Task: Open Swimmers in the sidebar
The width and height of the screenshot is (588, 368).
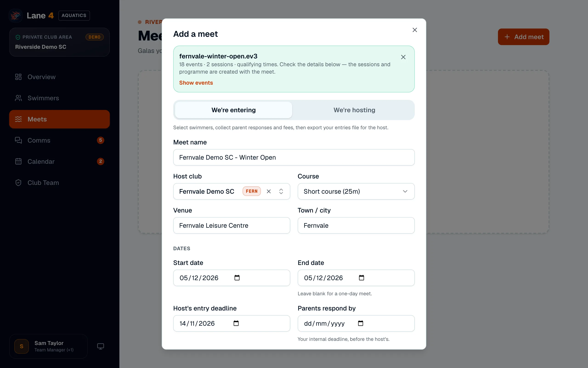Action: point(59,98)
